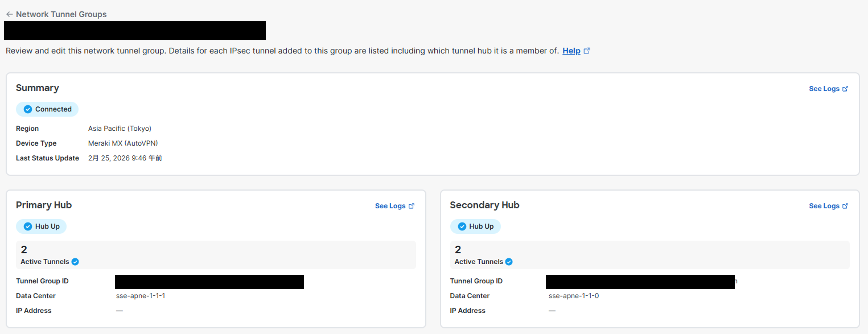Open the Help link
Screen dimensions: 868x334
571,51
